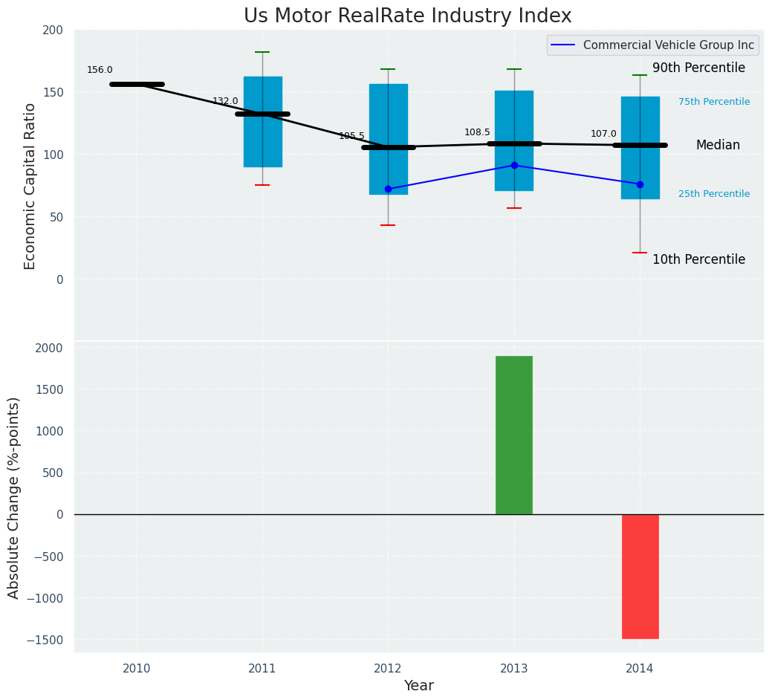Click the 2011 blue box plot
This screenshot has width=772, height=700.
point(262,141)
